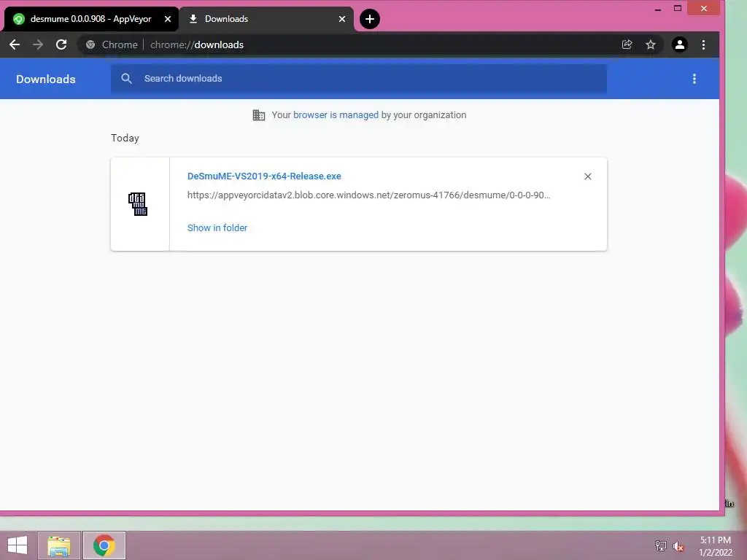Bookmark this page with star icon
Image resolution: width=747 pixels, height=560 pixels.
650,44
